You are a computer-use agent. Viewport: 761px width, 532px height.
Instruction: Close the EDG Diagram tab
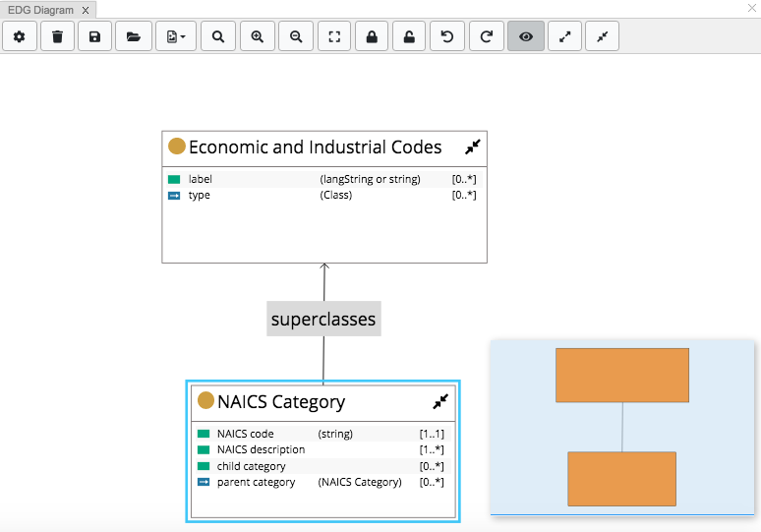pyautogui.click(x=86, y=10)
